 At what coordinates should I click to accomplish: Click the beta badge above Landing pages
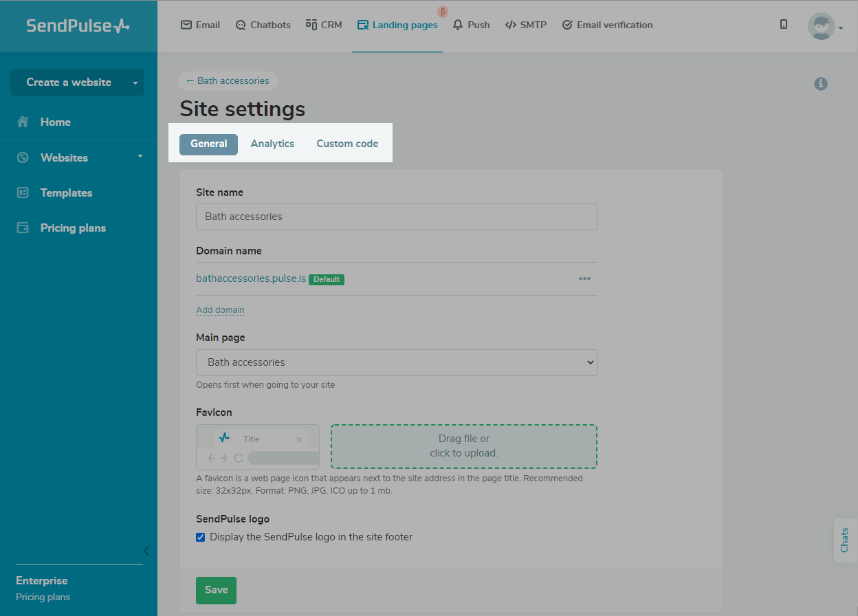443,12
